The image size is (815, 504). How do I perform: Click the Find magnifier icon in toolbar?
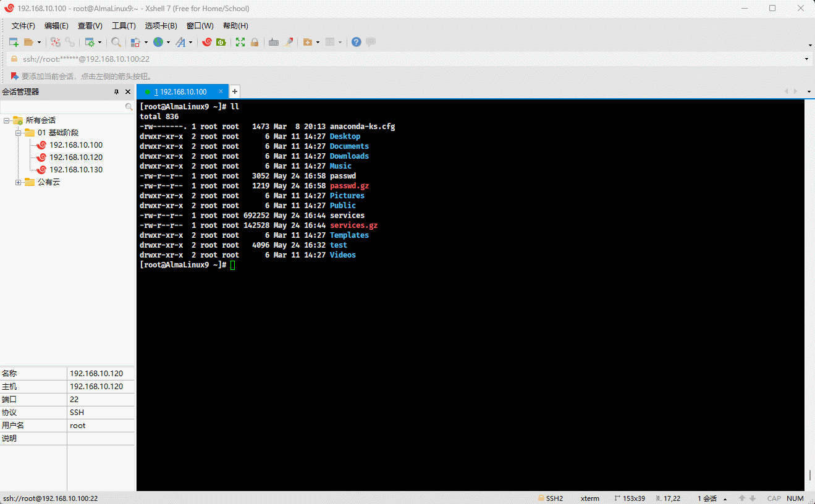point(116,42)
